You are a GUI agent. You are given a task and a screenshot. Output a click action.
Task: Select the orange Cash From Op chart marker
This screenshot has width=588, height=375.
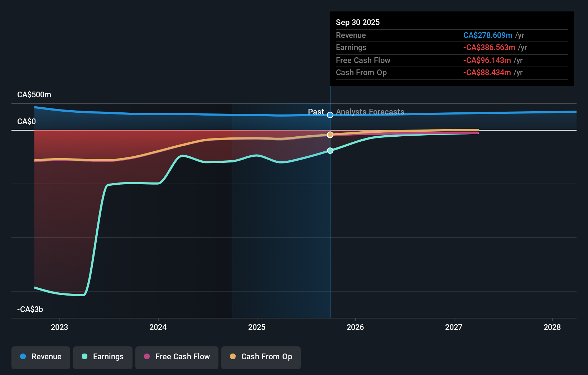pos(330,135)
